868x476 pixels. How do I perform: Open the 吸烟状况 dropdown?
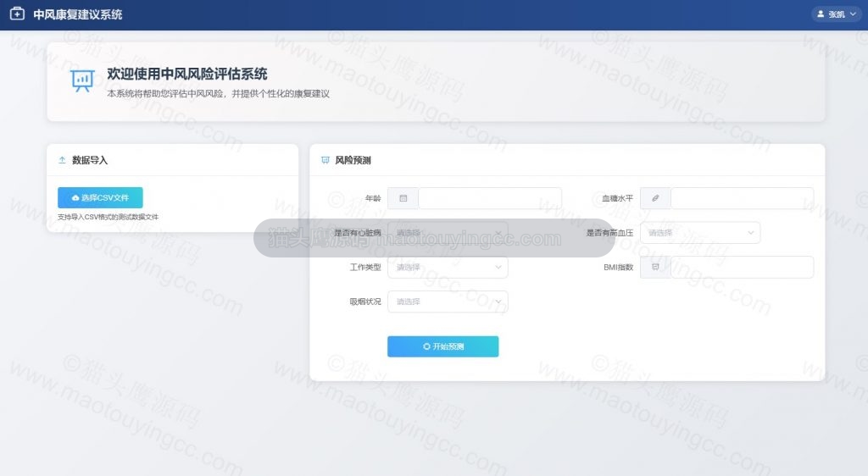448,302
